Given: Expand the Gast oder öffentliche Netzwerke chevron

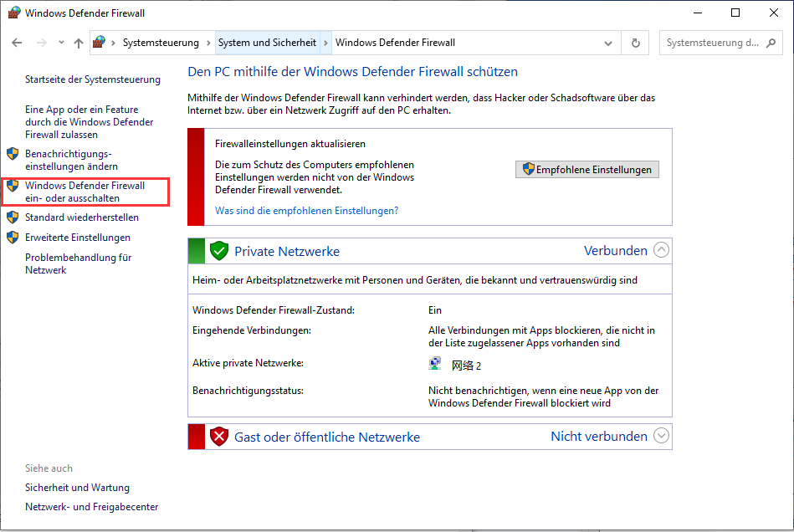Looking at the screenshot, I should point(661,436).
